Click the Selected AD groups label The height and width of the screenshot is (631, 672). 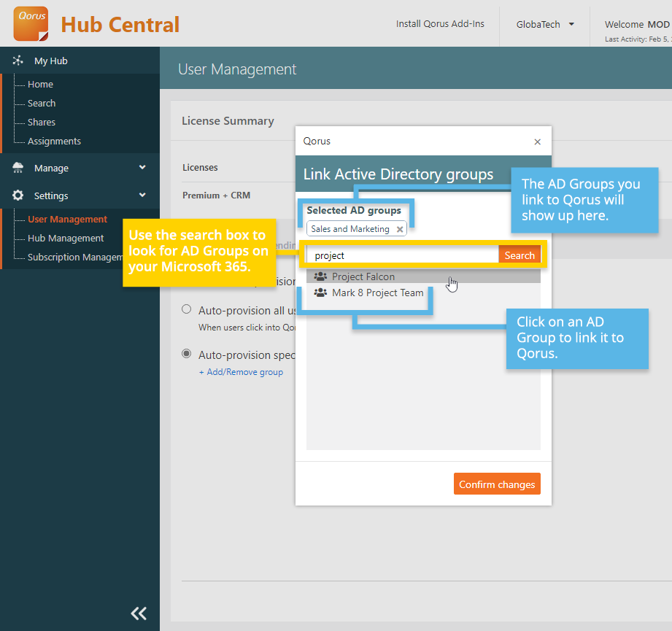[354, 210]
